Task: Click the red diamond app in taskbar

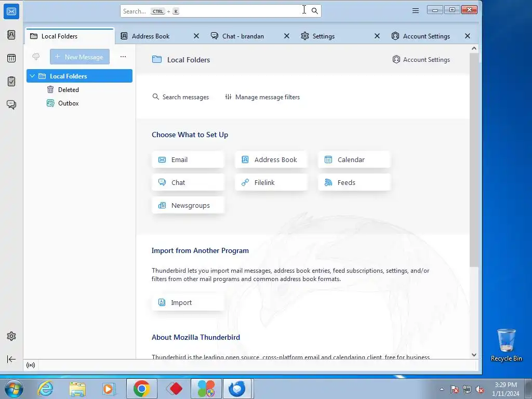Action: tap(174, 389)
